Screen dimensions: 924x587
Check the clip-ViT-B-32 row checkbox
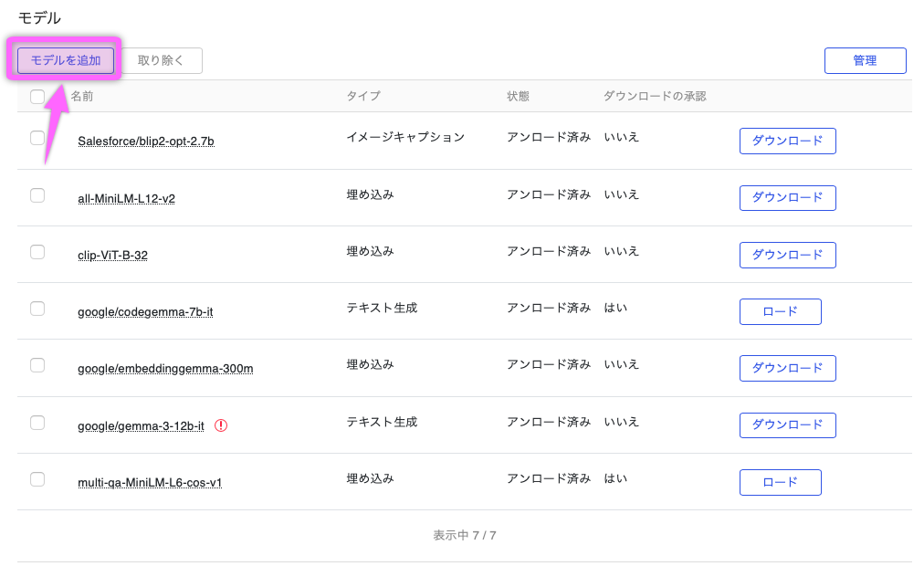point(37,252)
